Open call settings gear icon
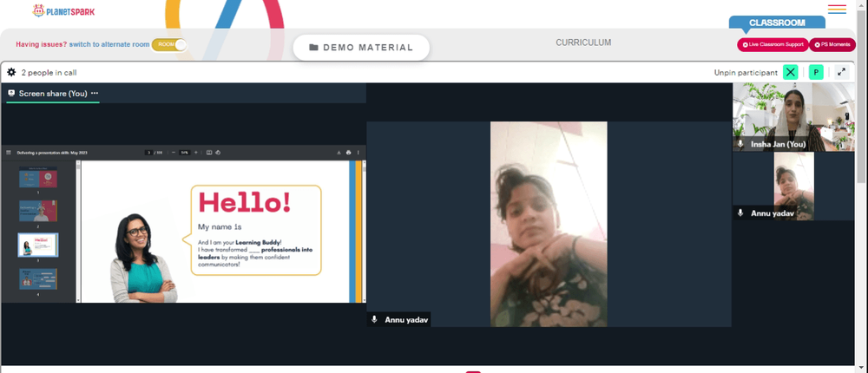868x373 pixels. (x=11, y=73)
